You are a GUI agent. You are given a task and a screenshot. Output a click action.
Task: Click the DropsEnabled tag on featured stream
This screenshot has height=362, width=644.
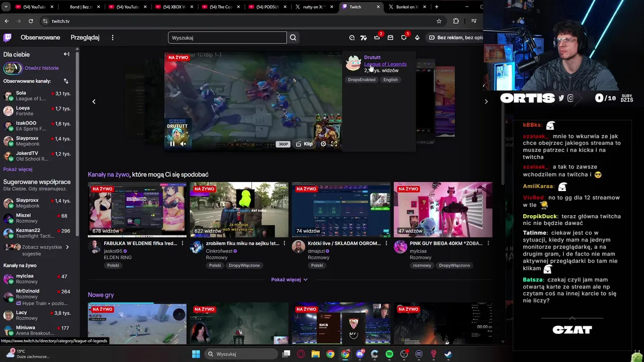[361, 80]
